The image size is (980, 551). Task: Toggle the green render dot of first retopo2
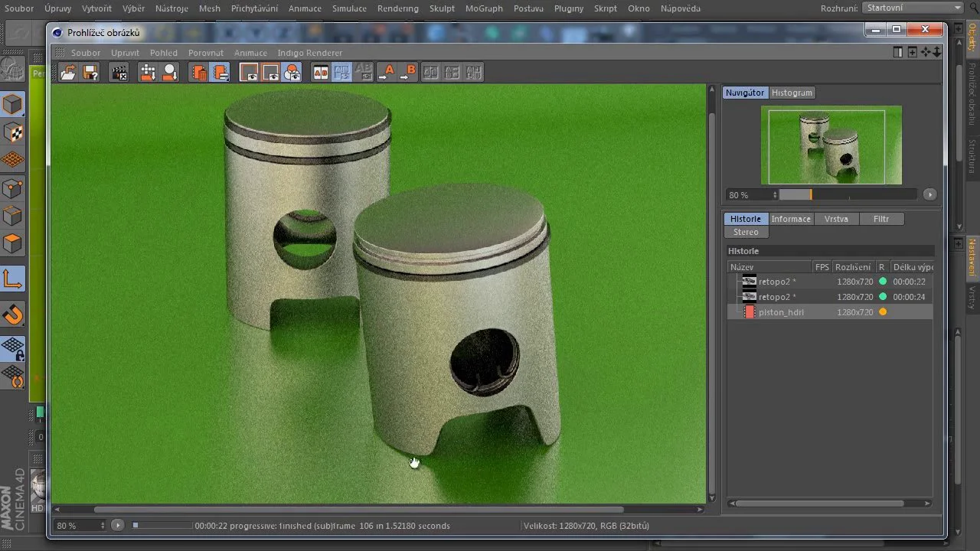pyautogui.click(x=882, y=282)
